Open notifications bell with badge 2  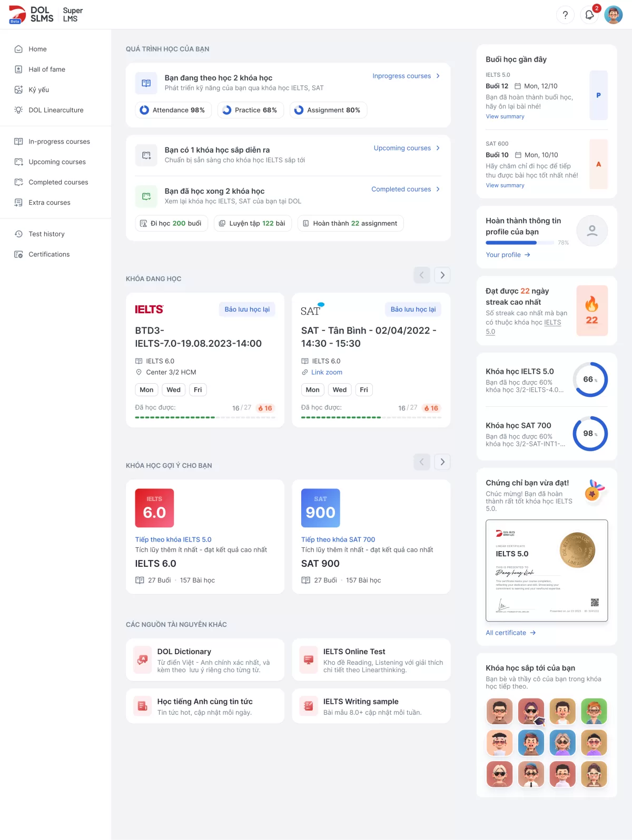(590, 15)
